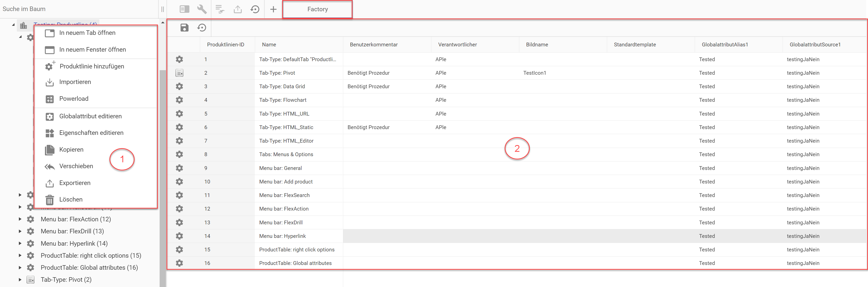Select Menu bar: Hyperlink (14) tree item

[74, 243]
